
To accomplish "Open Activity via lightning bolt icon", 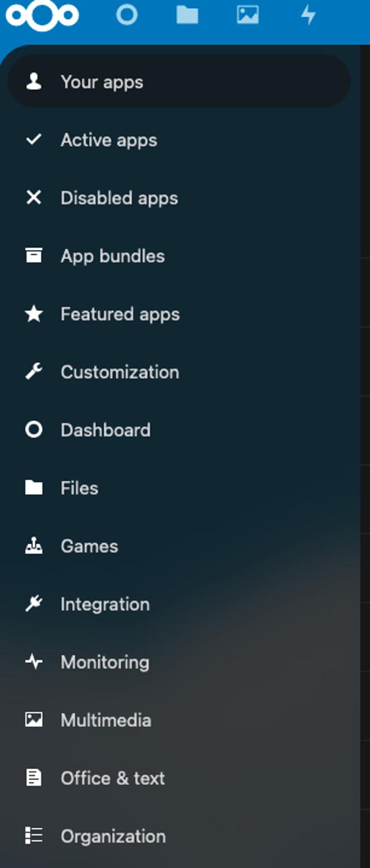I will pyautogui.click(x=308, y=16).
